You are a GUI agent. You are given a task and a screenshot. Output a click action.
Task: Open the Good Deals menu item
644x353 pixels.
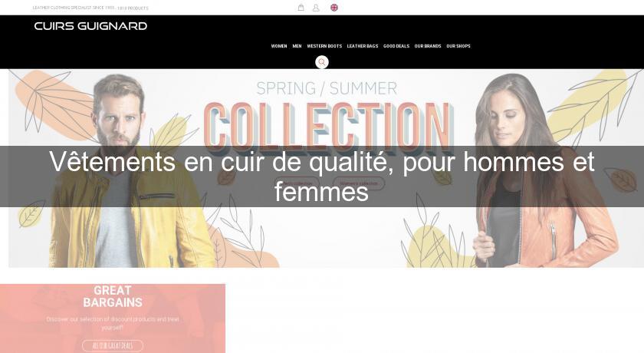coord(396,46)
